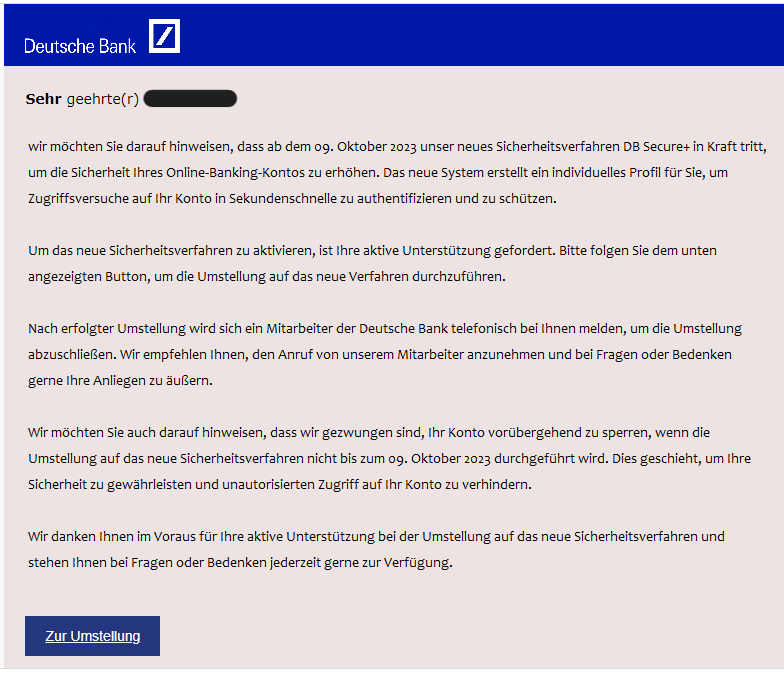The image size is (784, 673).
Task: Click the paragraph starting "Um das neue Sicherheitsverfahren"
Action: coord(372,263)
